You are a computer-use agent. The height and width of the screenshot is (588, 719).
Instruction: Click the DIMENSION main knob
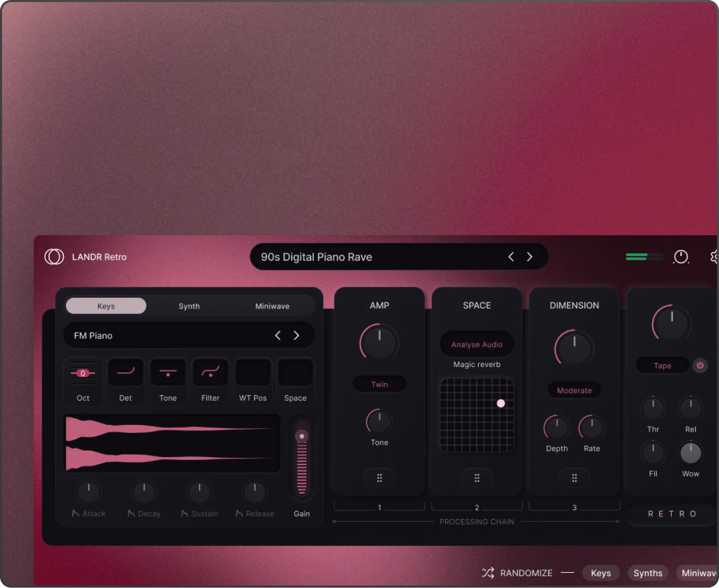574,349
